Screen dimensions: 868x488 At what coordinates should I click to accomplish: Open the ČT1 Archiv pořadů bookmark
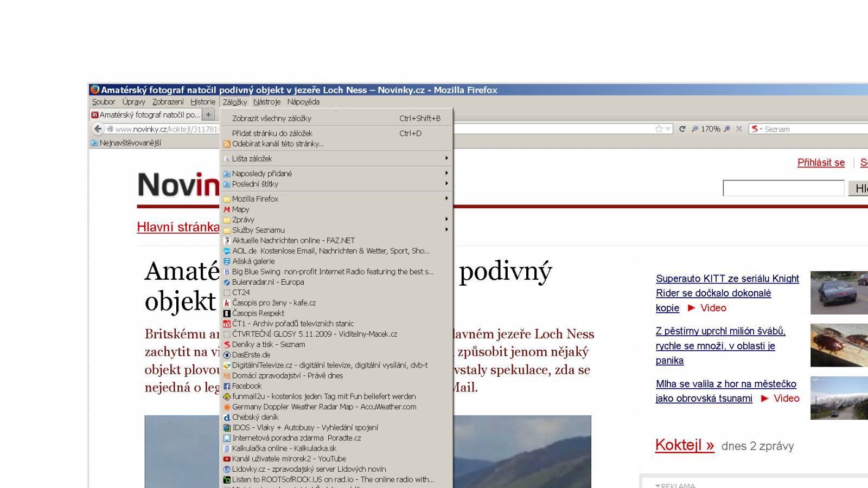tap(336, 324)
